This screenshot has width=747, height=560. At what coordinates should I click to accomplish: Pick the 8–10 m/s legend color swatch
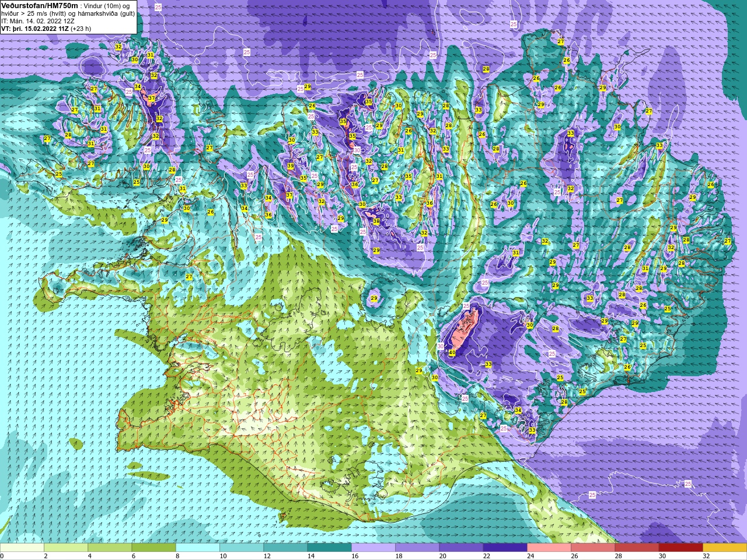point(198,548)
